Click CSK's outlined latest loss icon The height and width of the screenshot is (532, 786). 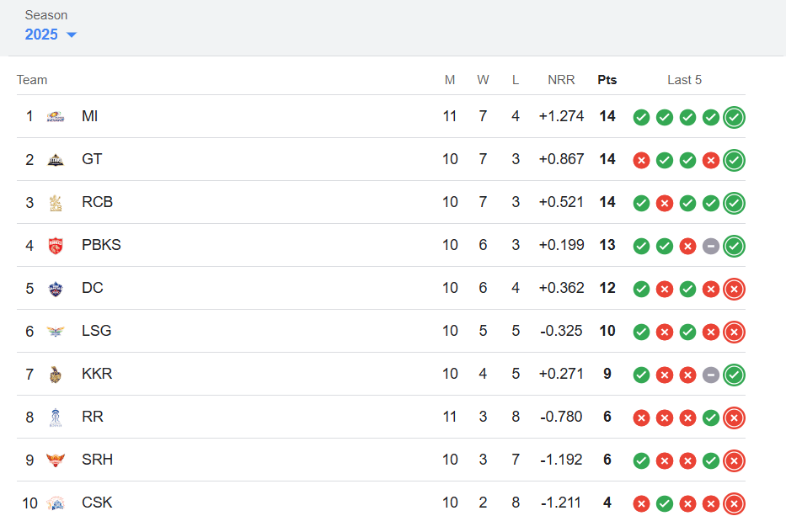[x=735, y=503]
